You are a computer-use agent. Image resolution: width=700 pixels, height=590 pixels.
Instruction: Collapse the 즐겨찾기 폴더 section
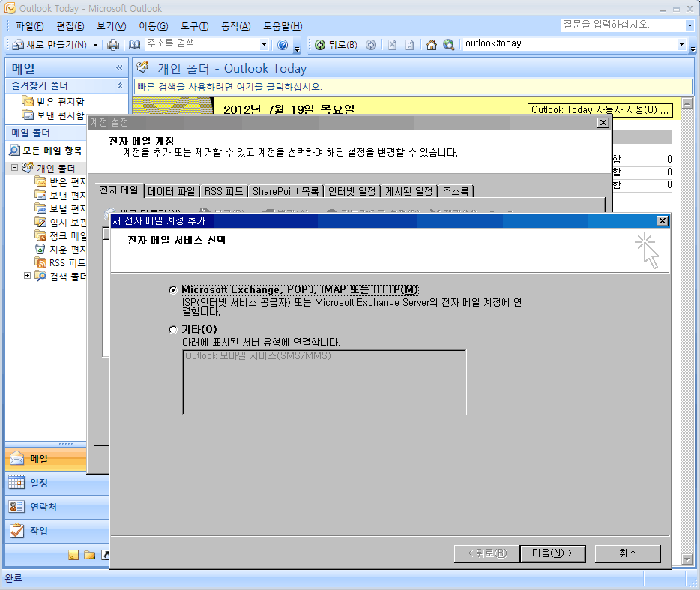coord(120,85)
